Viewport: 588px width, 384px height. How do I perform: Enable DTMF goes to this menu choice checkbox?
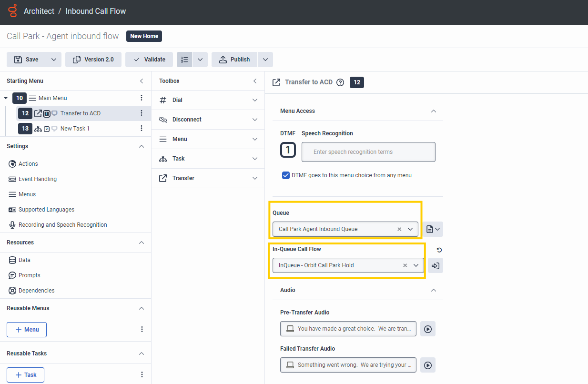coord(285,175)
